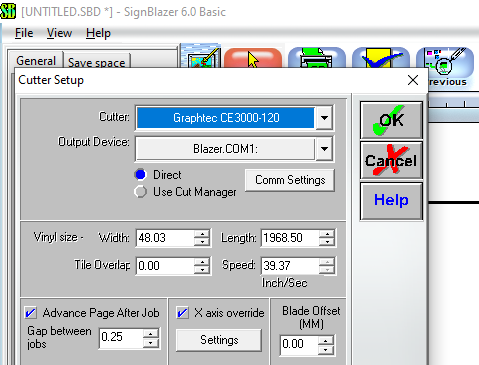This screenshot has height=365, width=479.
Task: Click the blue printer/cutter toolbar button
Action: (x=317, y=58)
